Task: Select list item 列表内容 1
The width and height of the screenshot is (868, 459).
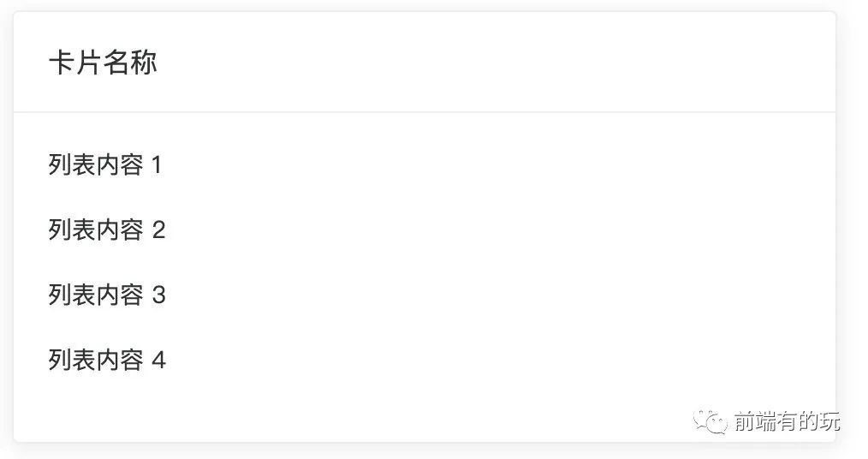Action: tap(104, 164)
